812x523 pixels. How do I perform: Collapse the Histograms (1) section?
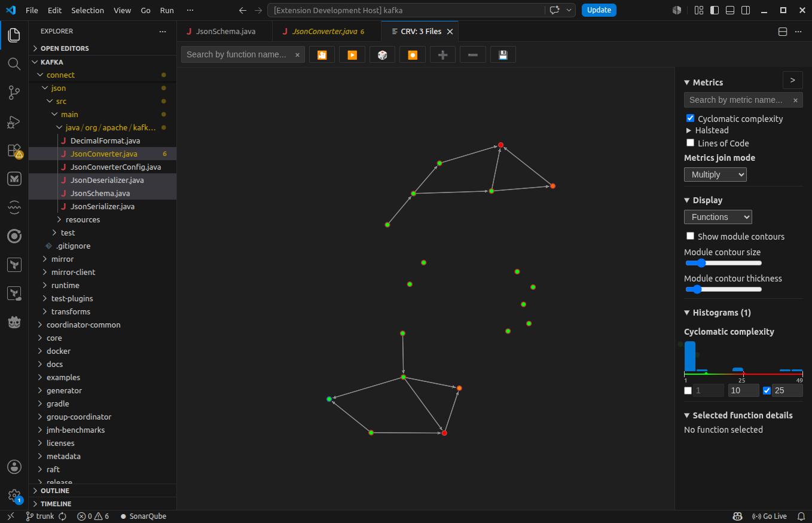(718, 313)
